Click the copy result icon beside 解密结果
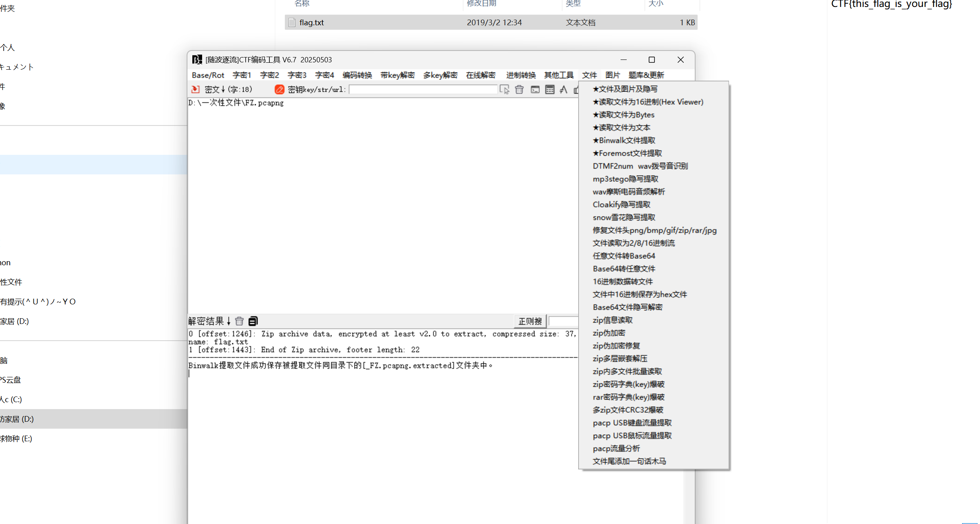 click(x=253, y=321)
